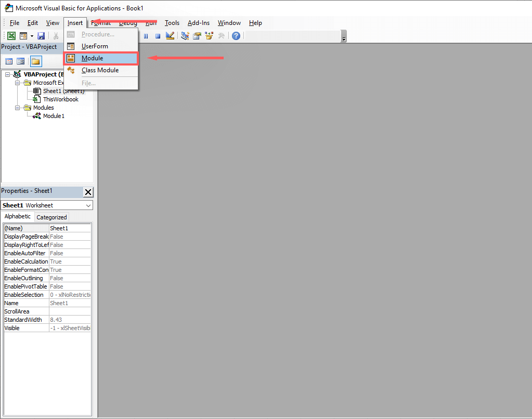Close the Properties - Sheet1 panel
532x419 pixels.
88,192
